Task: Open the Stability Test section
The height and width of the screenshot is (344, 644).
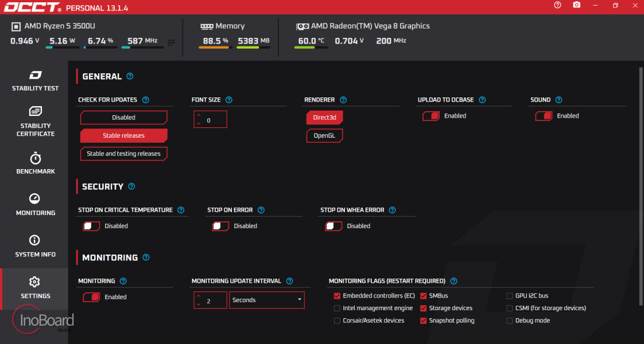Action: [36, 81]
